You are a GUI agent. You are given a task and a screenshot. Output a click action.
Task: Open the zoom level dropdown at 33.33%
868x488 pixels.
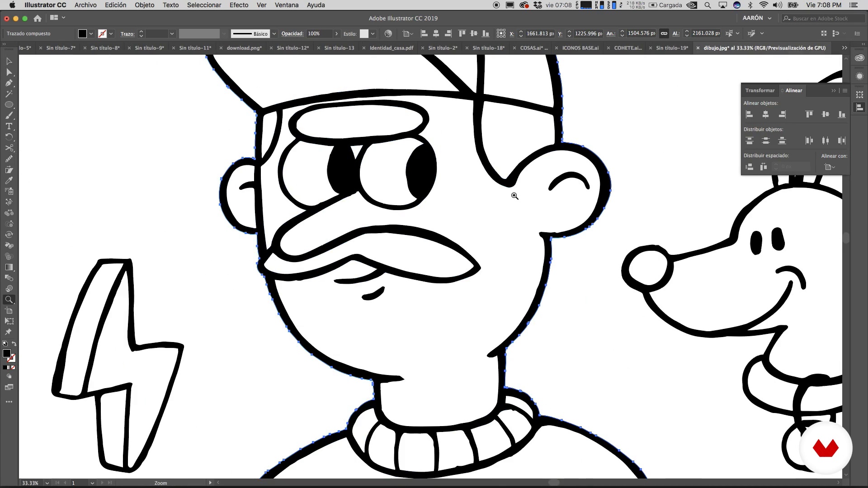click(x=47, y=483)
